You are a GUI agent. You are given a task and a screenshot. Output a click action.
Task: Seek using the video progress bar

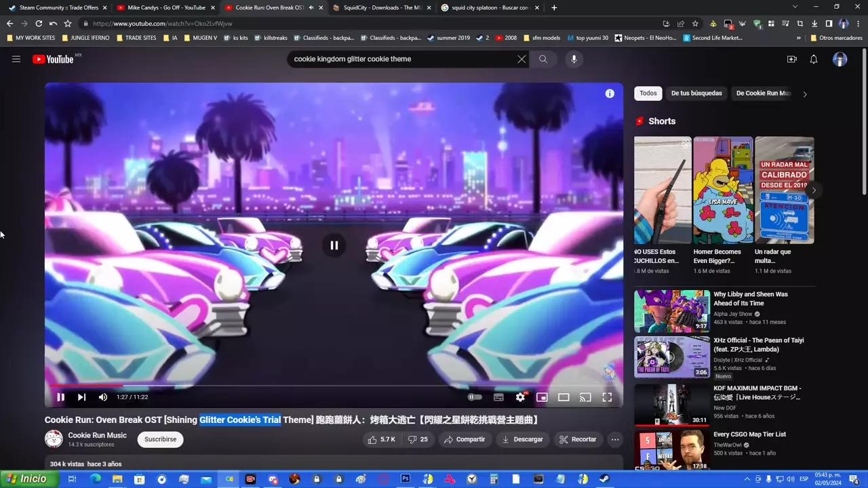(x=334, y=386)
